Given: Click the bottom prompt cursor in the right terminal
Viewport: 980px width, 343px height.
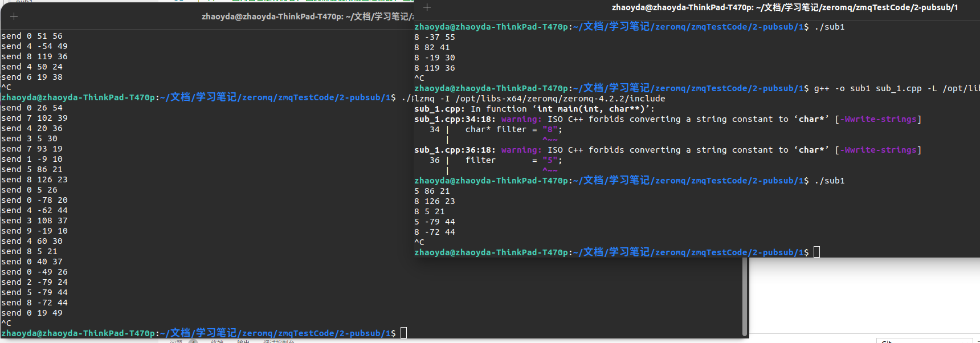Looking at the screenshot, I should coord(816,252).
